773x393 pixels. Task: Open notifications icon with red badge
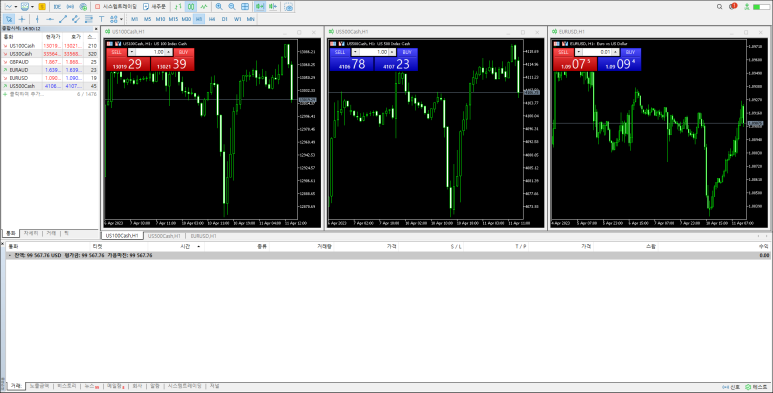coord(733,6)
